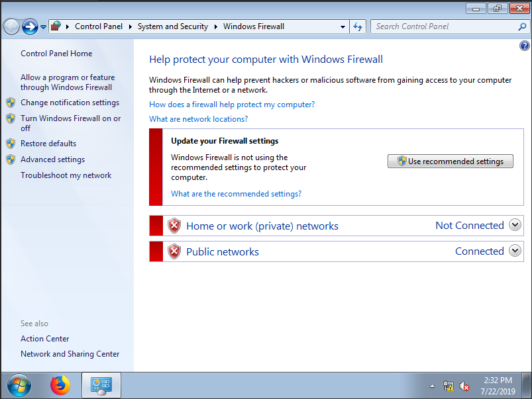
Task: Click the magnifier search icon
Action: pyautogui.click(x=522, y=26)
